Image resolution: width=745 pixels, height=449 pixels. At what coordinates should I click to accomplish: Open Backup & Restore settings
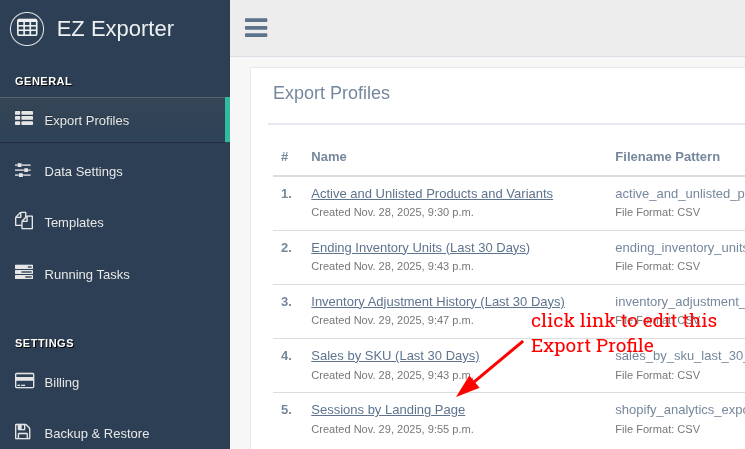tap(97, 433)
